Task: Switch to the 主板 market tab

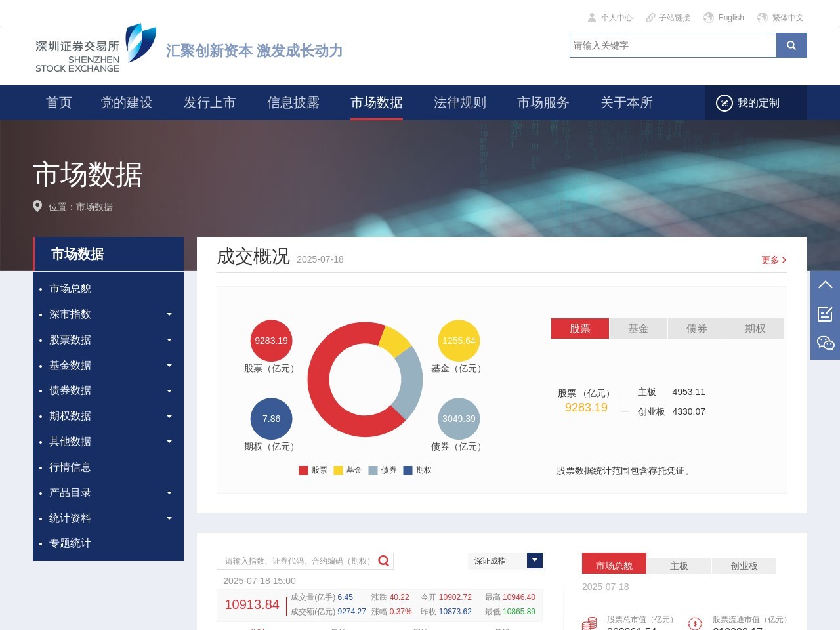Action: (679, 566)
